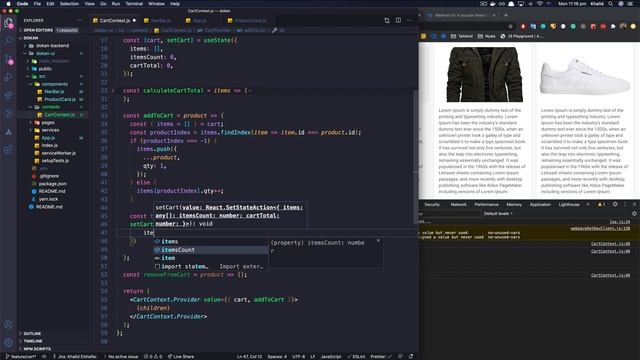Image resolution: width=640 pixels, height=360 pixels.
Task: Open the Docker whale menu bar icon
Action: pyautogui.click(x=493, y=4)
